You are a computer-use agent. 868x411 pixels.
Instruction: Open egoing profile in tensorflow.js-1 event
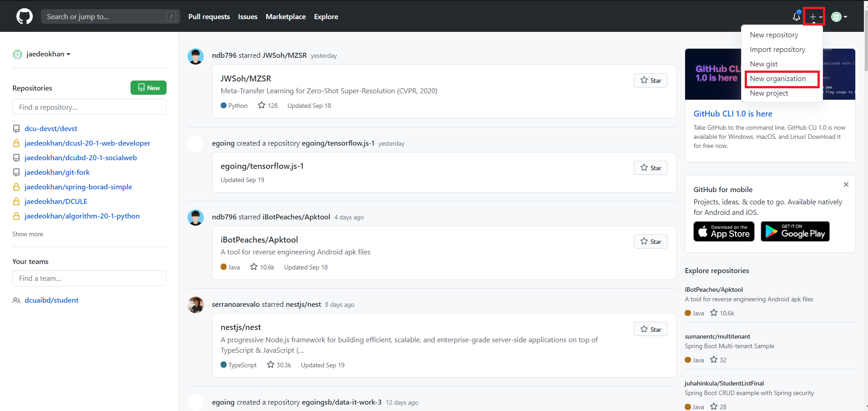point(223,143)
